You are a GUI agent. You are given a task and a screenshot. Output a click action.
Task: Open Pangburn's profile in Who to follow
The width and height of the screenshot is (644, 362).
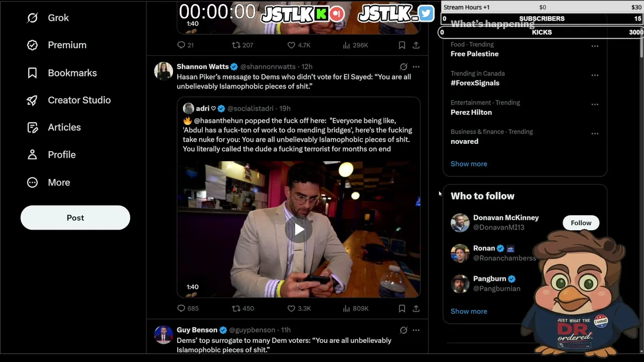[490, 279]
